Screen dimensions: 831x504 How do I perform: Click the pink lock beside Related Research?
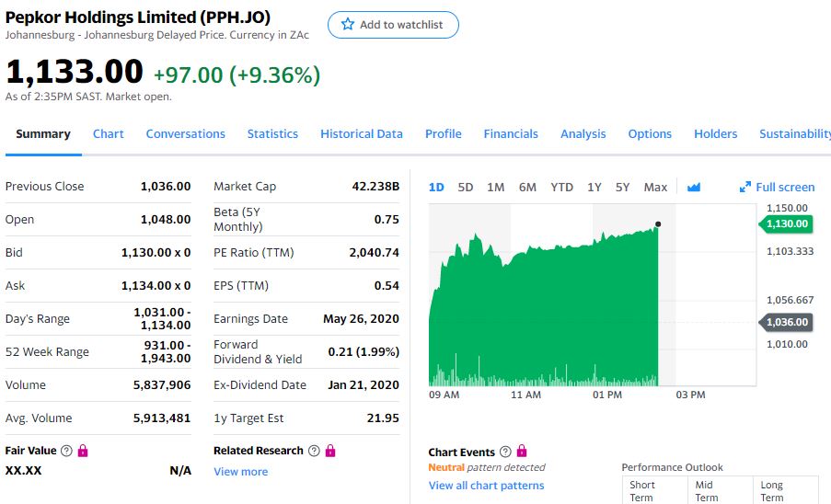pos(331,451)
